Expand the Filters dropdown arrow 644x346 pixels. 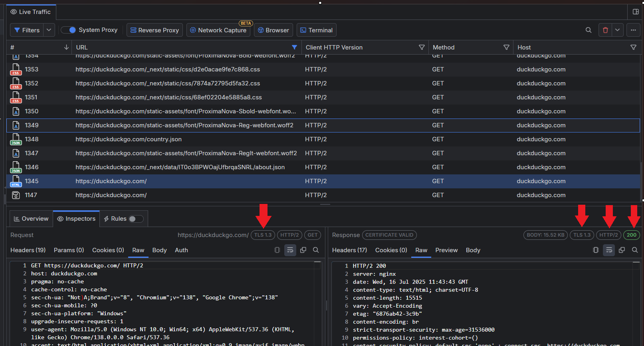pos(49,30)
